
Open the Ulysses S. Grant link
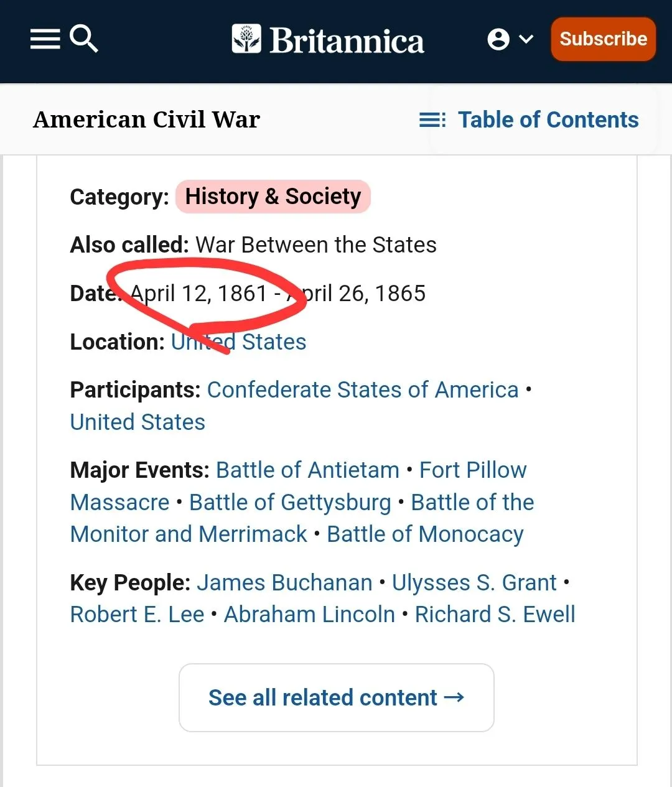[x=474, y=582]
